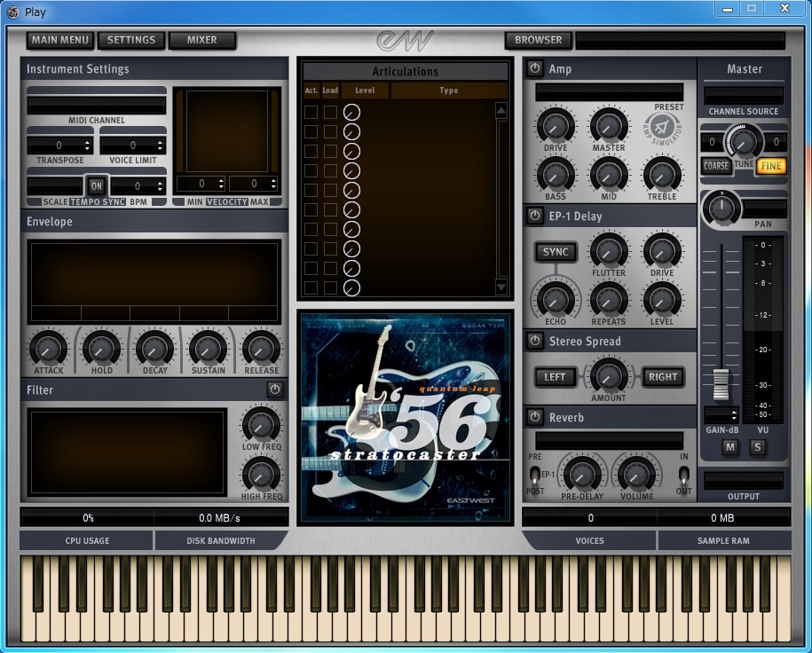
Task: Click the Reverb PRE-DELAY knob
Action: coord(582,475)
